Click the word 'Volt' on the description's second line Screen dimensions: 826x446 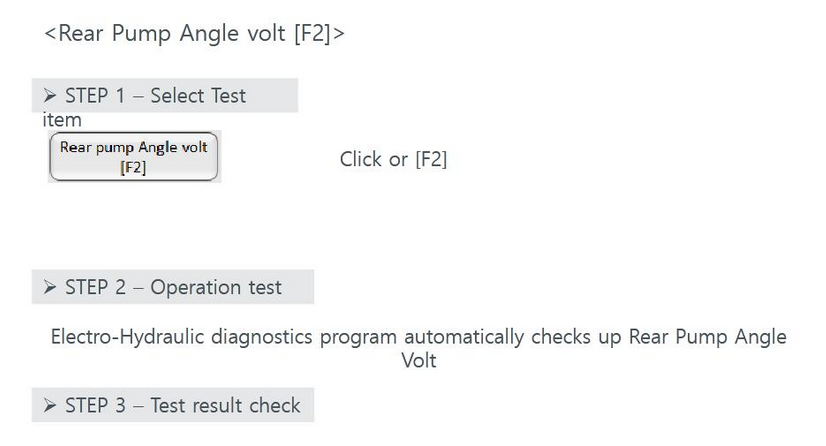[419, 361]
